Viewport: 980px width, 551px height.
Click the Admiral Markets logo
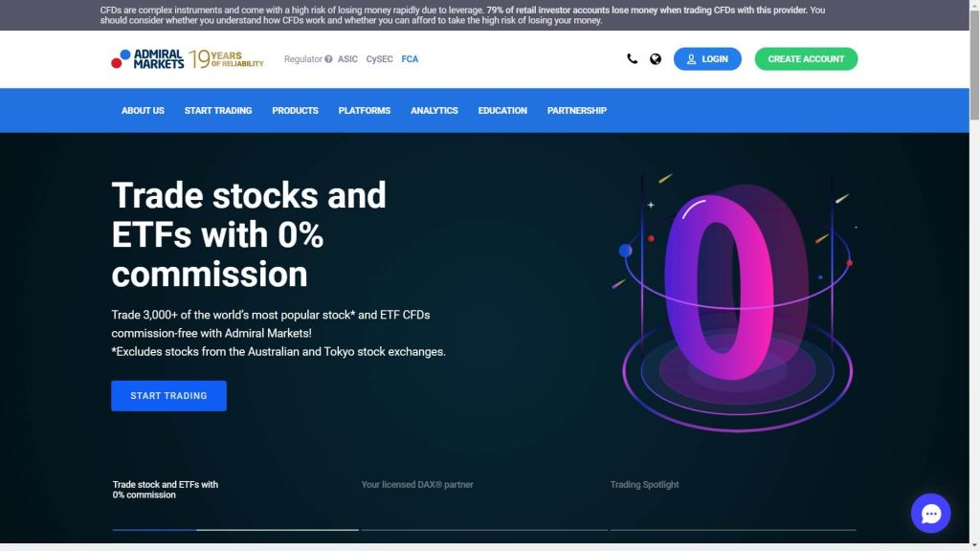[147, 58]
